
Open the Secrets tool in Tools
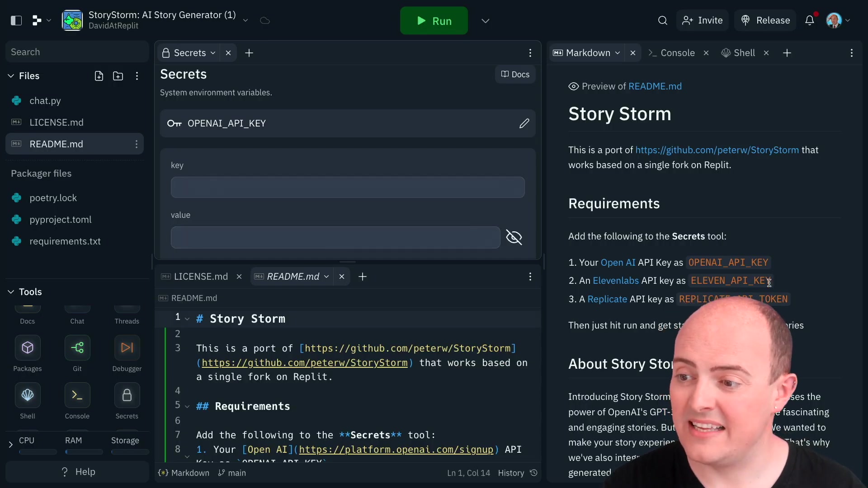click(x=127, y=401)
